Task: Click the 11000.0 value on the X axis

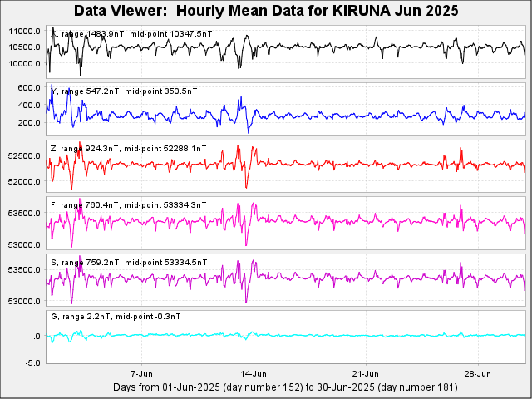Action: click(x=24, y=32)
